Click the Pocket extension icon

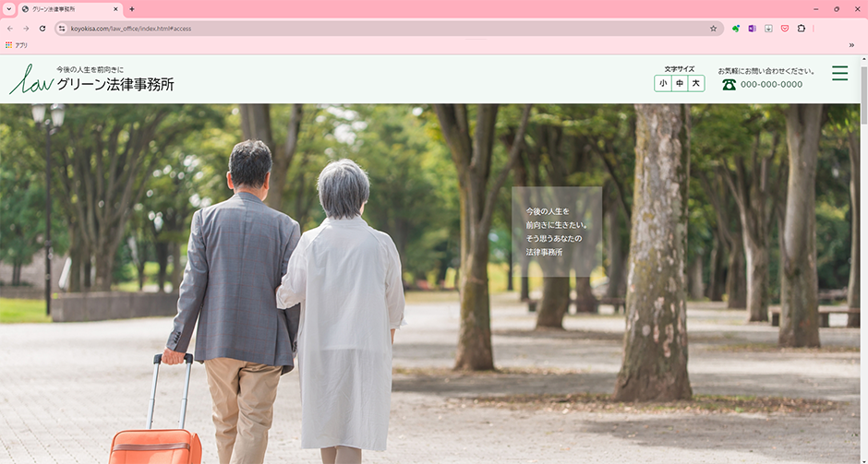pyautogui.click(x=785, y=29)
